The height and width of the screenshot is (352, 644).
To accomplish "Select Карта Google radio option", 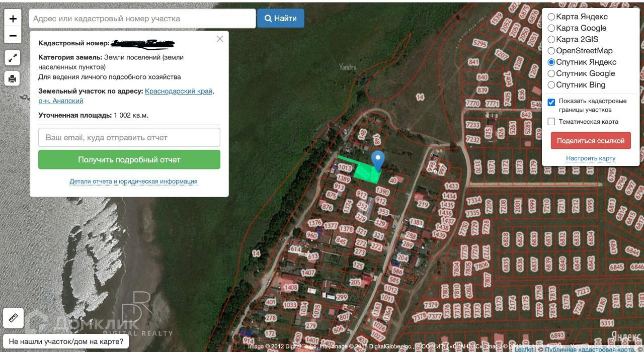I will pyautogui.click(x=551, y=28).
